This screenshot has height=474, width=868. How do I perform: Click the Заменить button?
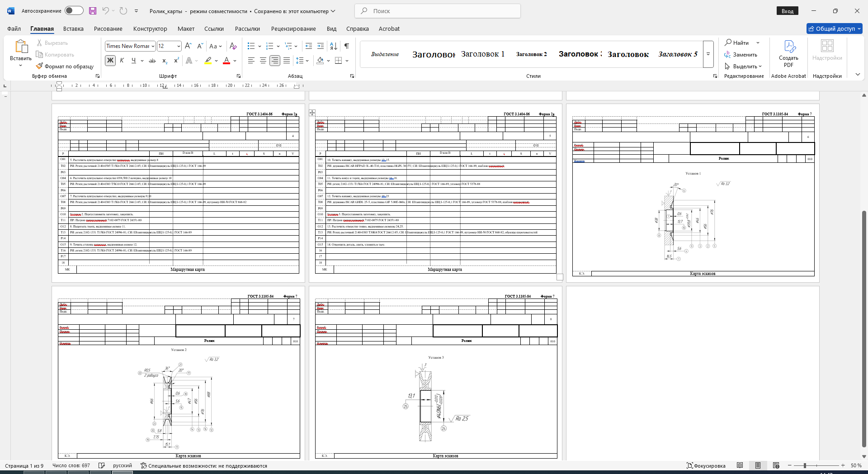pos(741,55)
